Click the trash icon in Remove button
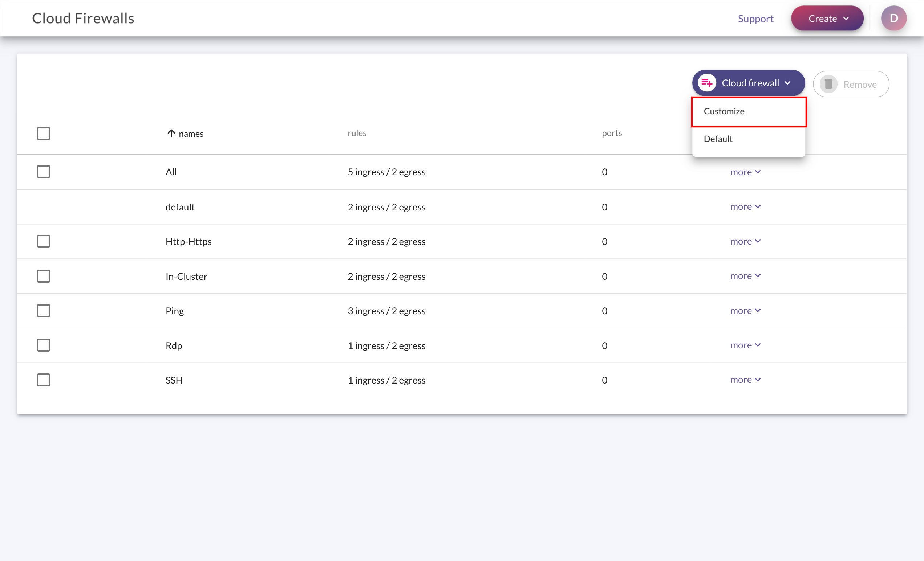 coord(828,84)
